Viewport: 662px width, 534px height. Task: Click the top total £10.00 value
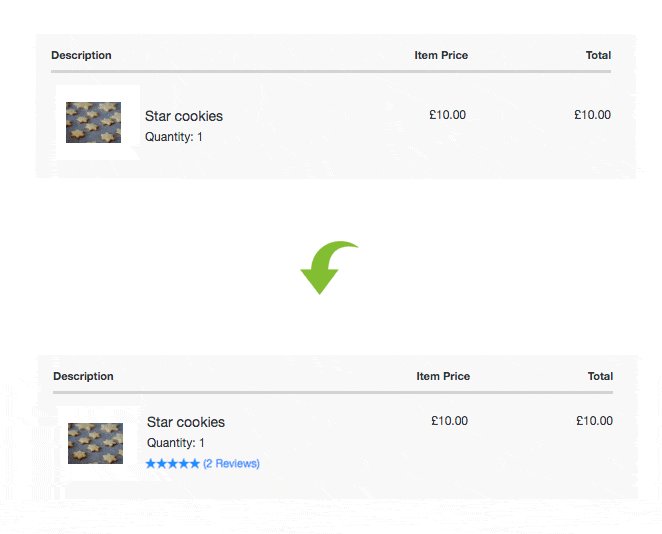pyautogui.click(x=592, y=115)
